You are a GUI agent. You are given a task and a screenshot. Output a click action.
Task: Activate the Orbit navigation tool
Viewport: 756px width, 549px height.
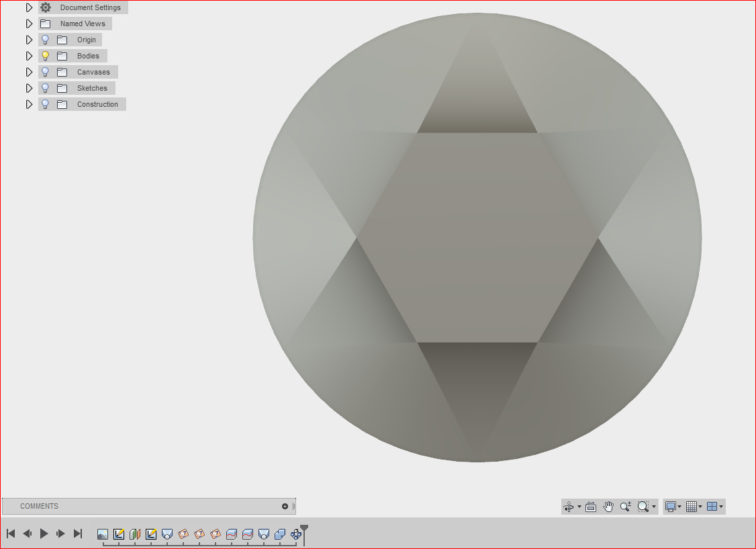click(x=569, y=507)
